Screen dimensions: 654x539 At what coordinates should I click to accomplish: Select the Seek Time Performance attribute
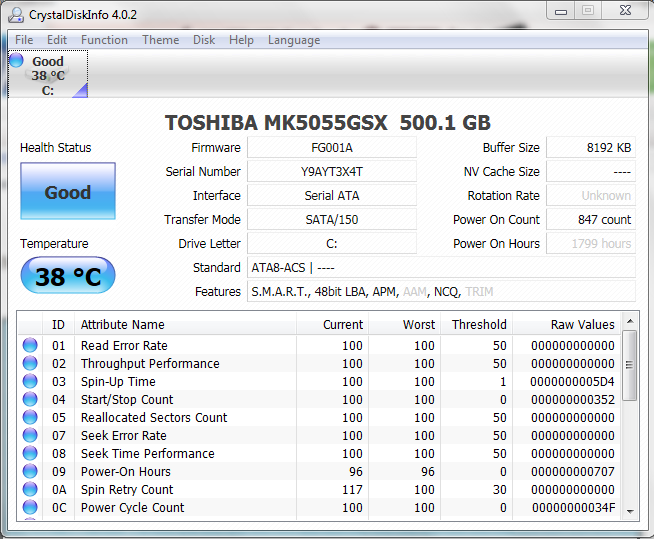coord(148,453)
